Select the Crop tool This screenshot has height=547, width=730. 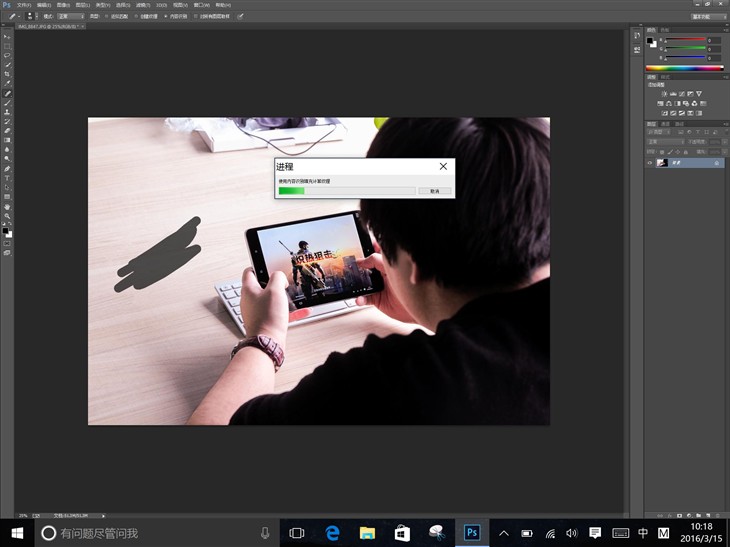pos(8,74)
